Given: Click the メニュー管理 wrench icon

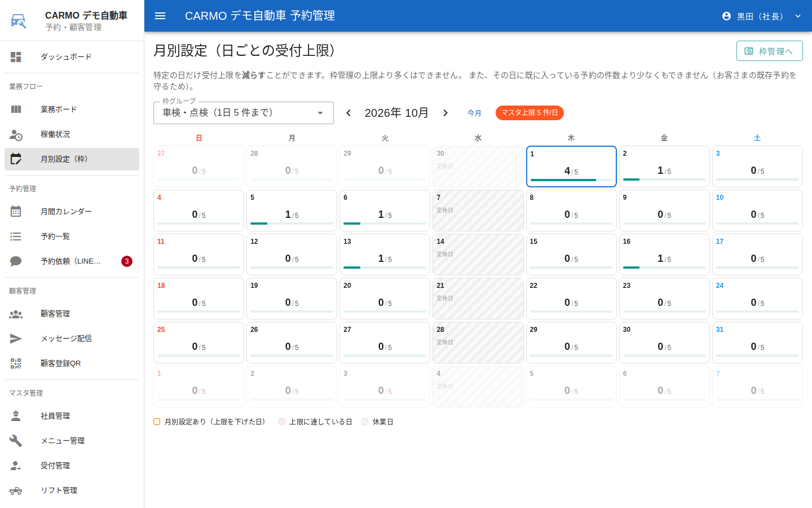Looking at the screenshot, I should point(16,441).
